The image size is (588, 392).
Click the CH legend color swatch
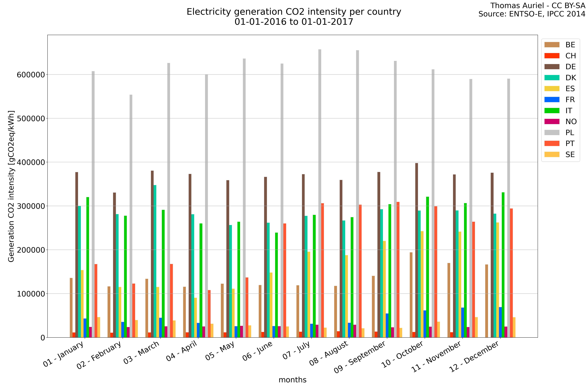click(x=552, y=56)
